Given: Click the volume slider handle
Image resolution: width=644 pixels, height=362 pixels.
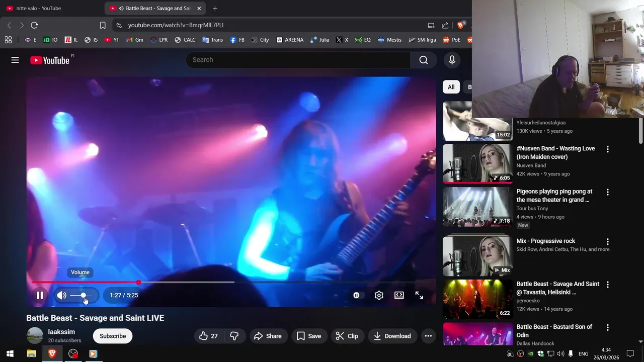Looking at the screenshot, I should 83,296.
